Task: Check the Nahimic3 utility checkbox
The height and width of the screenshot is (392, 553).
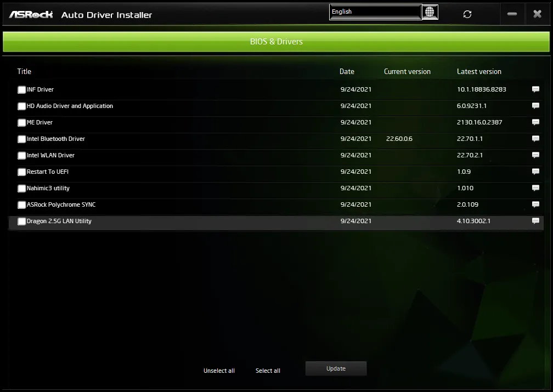Action: click(x=21, y=188)
